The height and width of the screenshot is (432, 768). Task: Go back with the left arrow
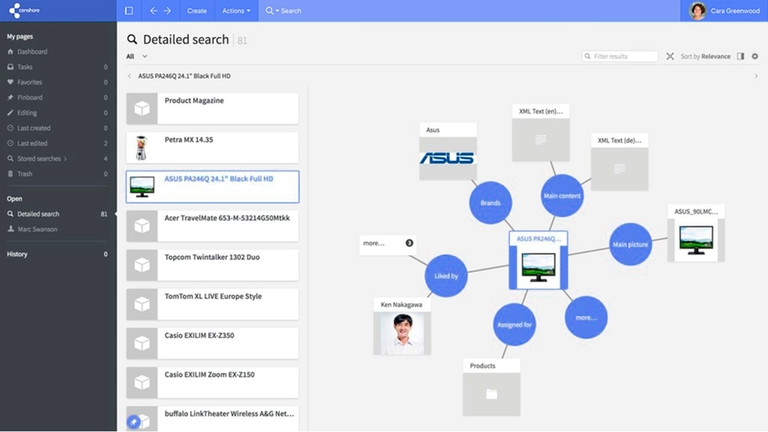coord(154,10)
